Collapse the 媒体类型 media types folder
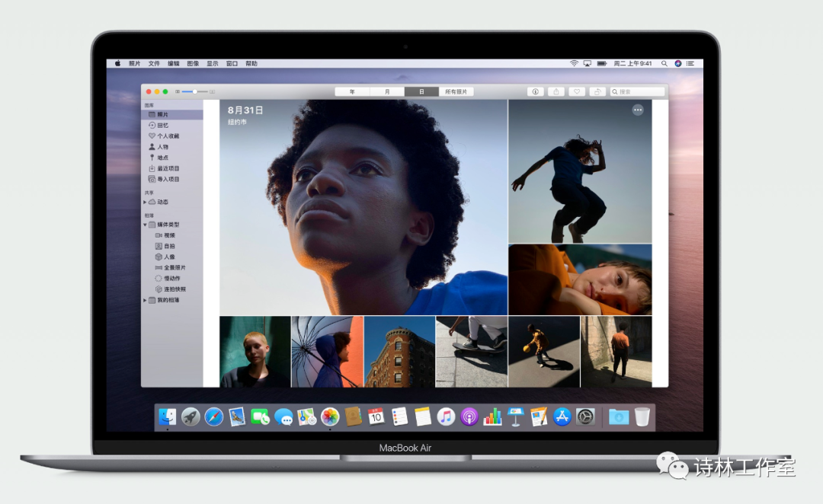The width and height of the screenshot is (823, 504). tap(145, 225)
